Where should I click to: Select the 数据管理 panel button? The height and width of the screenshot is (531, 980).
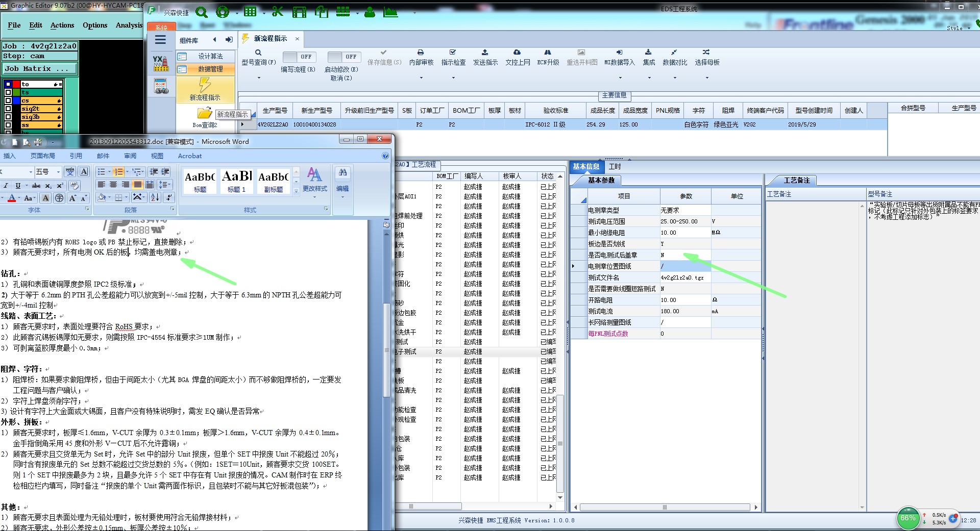coord(206,69)
